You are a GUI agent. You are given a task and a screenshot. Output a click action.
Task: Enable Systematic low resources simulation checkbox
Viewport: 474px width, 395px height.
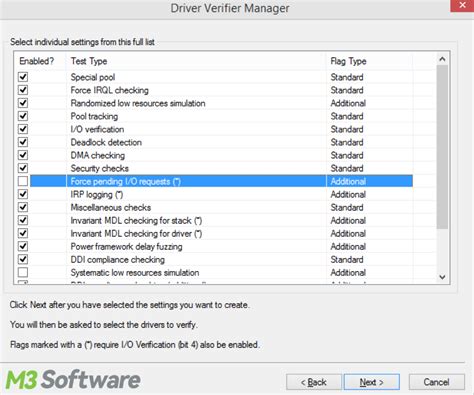point(23,272)
